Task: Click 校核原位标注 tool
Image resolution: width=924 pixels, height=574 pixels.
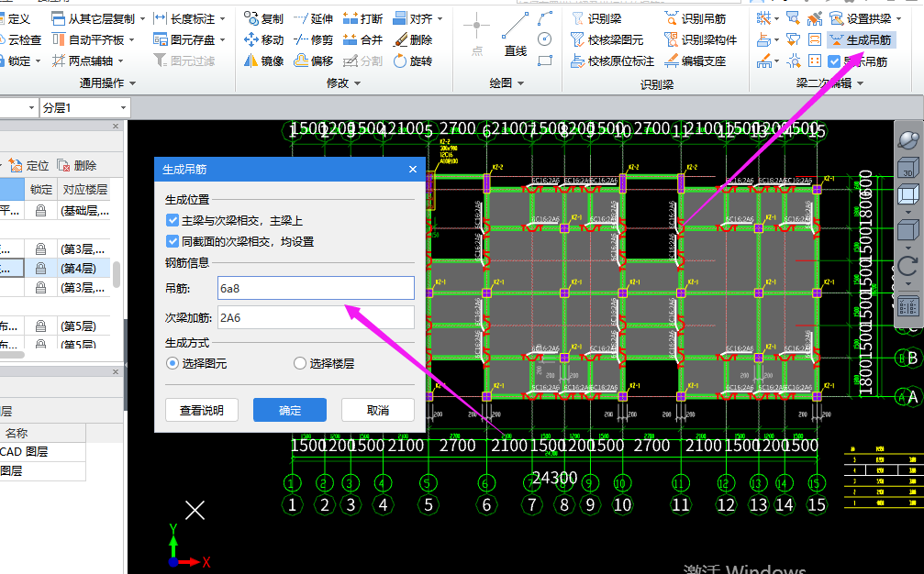Action: point(612,61)
